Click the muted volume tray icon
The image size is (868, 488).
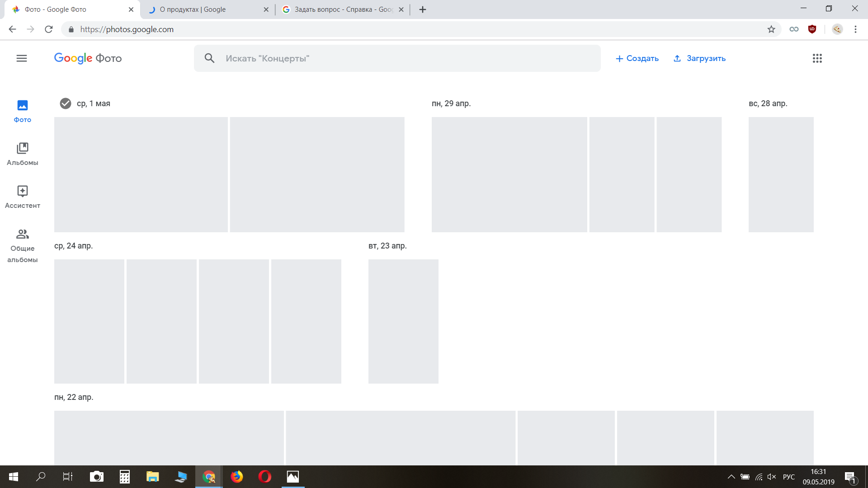[772, 477]
